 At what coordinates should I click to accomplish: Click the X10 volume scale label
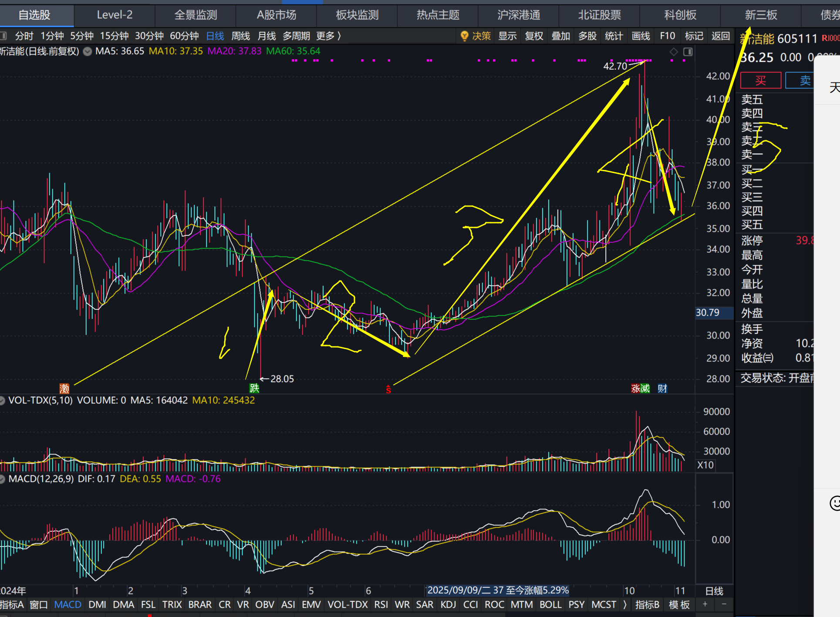[705, 465]
